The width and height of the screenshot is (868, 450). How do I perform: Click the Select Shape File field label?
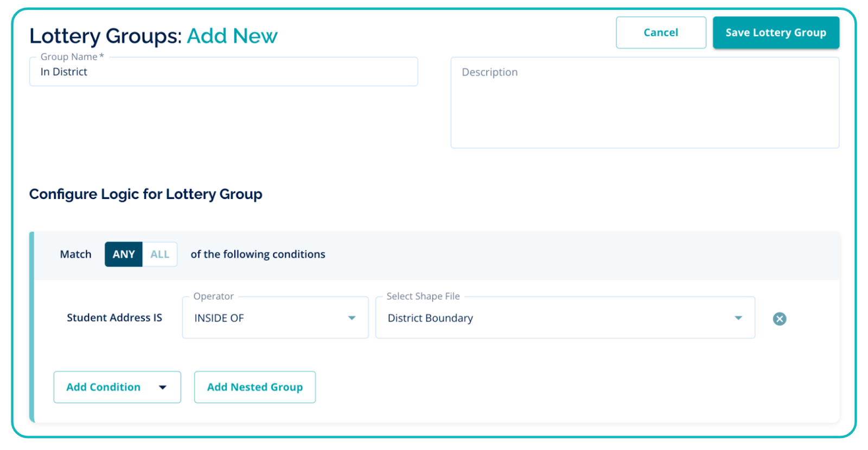(423, 296)
